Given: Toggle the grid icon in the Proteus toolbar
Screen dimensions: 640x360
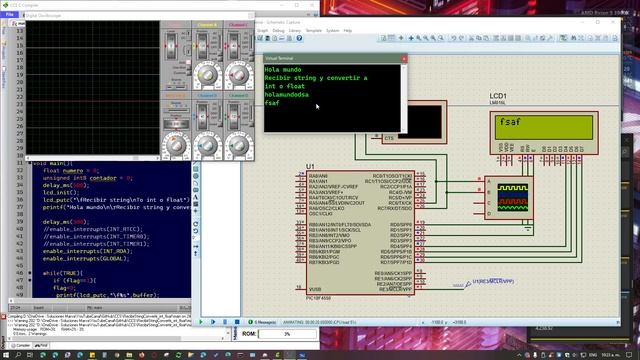Looking at the screenshot, I should pyautogui.click(x=392, y=38).
